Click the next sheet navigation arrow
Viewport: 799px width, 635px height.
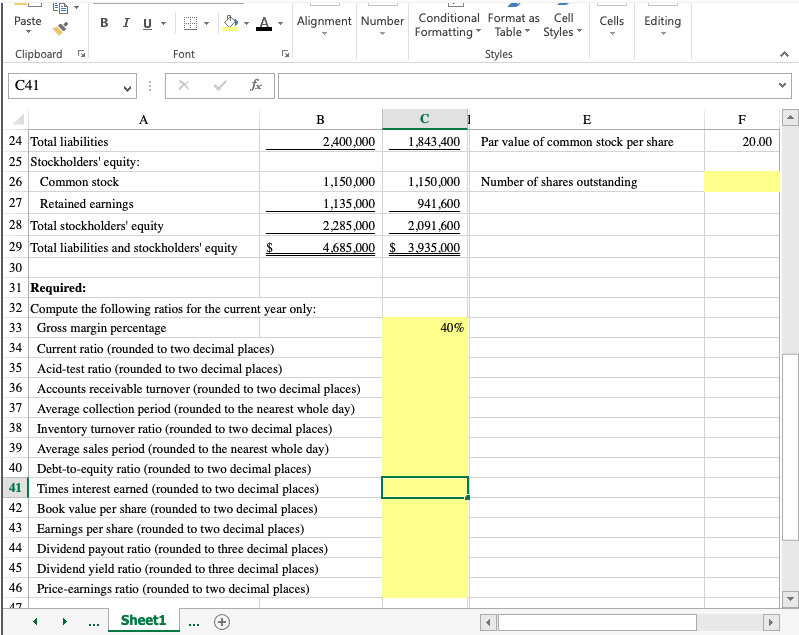(64, 621)
